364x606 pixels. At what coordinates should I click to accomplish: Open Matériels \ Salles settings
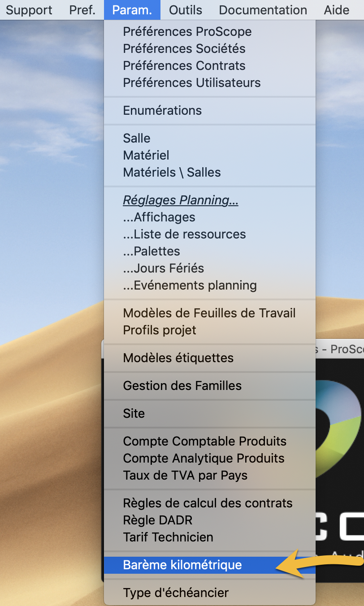172,173
